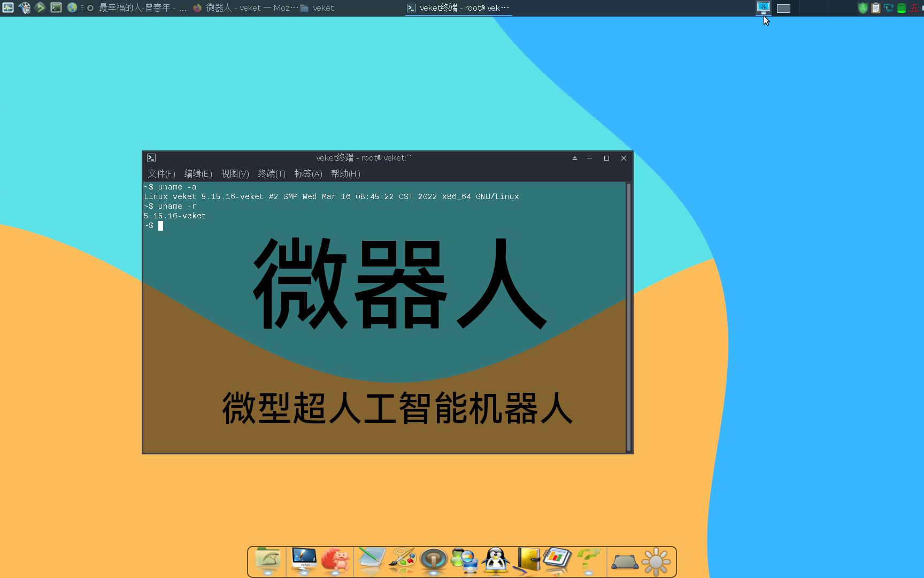924x578 pixels.
Task: Select the veket终端 taskbar entry
Action: point(458,8)
